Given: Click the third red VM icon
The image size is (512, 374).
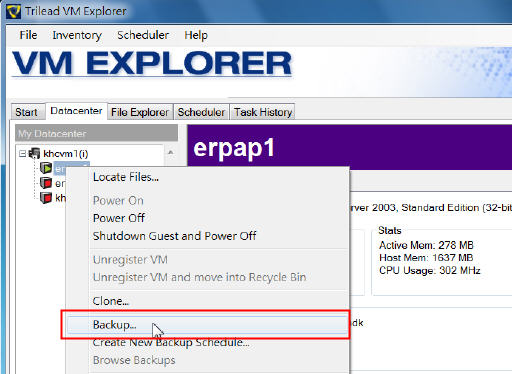Looking at the screenshot, I should click(x=46, y=197).
